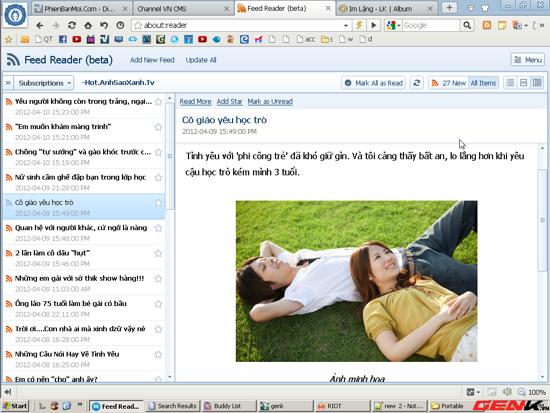550x413 pixels.
Task: Switch to PhienBanMoi.Com tab
Action: pyautogui.click(x=82, y=8)
